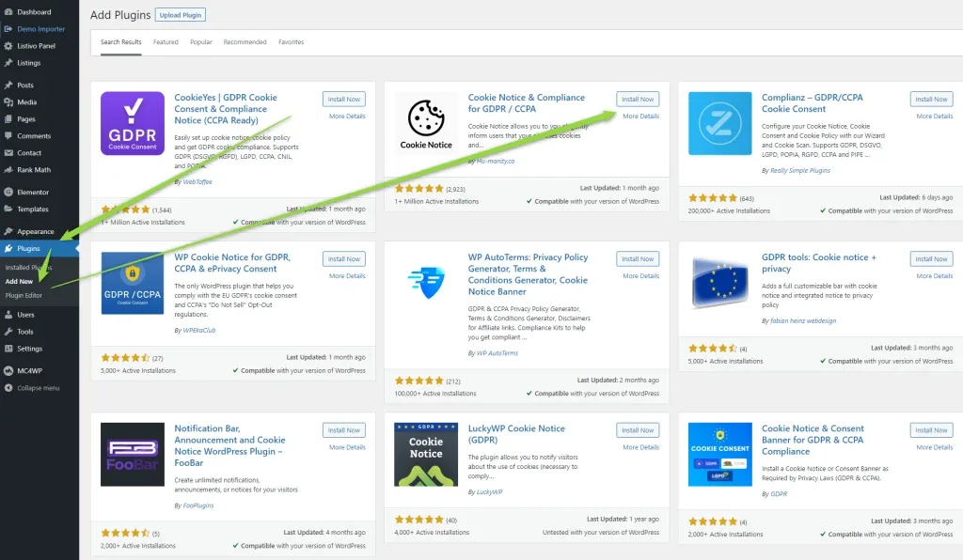963x560 pixels.
Task: Install WP Cookie Notice for GDPR plugin
Action: click(x=344, y=259)
